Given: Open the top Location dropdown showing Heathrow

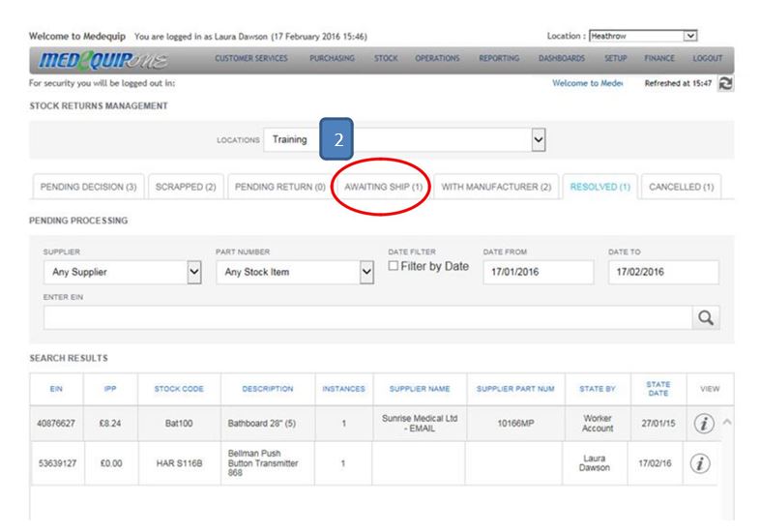Looking at the screenshot, I should tap(643, 36).
